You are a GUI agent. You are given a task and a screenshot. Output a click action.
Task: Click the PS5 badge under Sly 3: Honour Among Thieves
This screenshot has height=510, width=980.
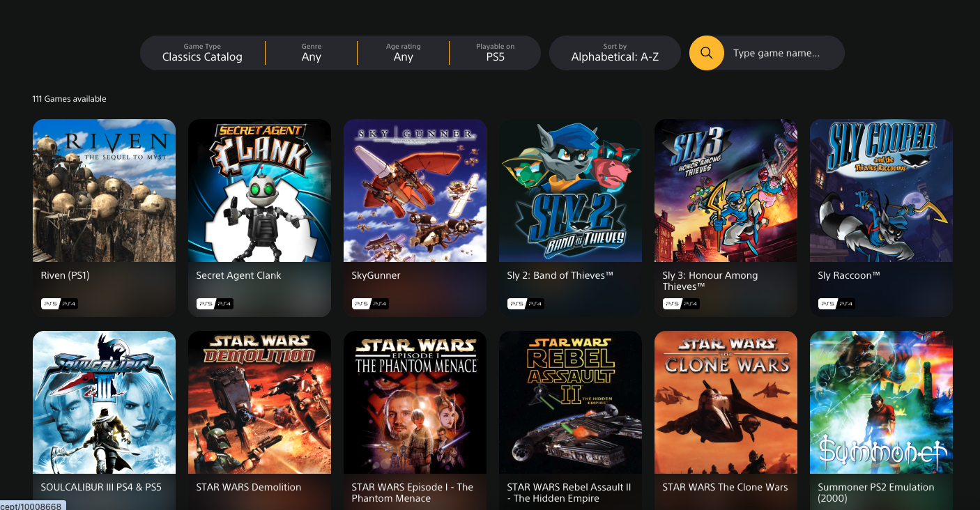672,304
